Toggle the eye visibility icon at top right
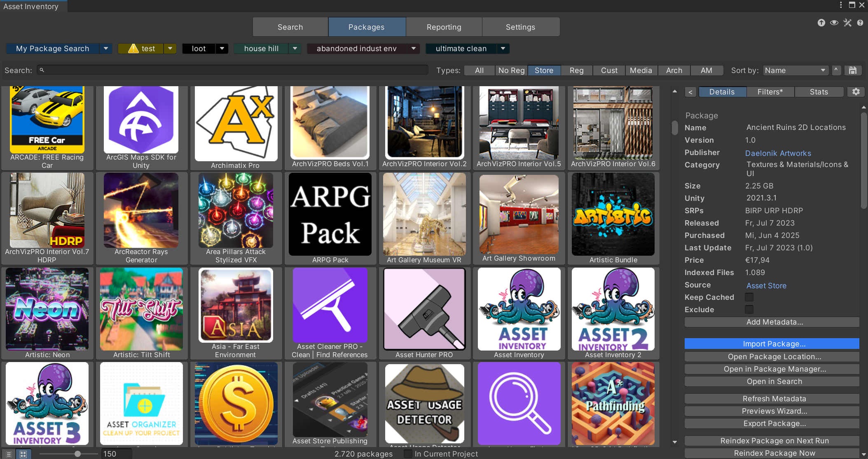This screenshot has height=459, width=868. point(834,23)
